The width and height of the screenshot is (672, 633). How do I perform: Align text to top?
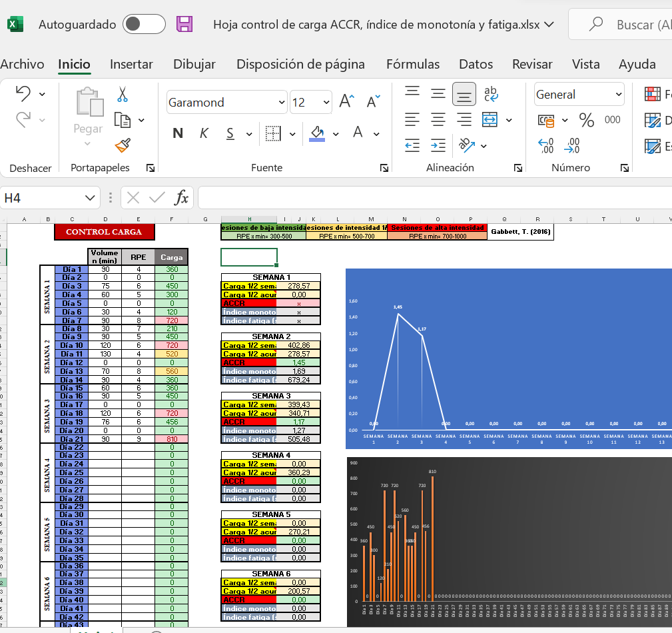coord(412,93)
